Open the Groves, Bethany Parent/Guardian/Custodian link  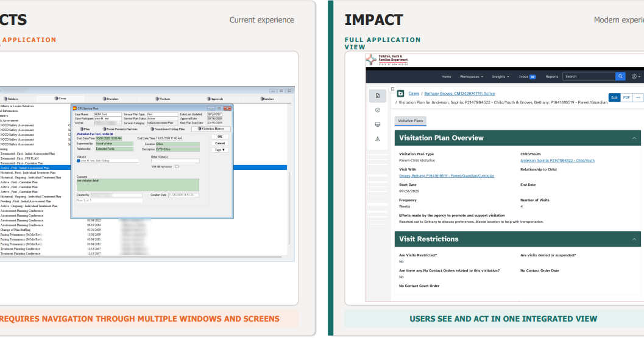tap(447, 176)
